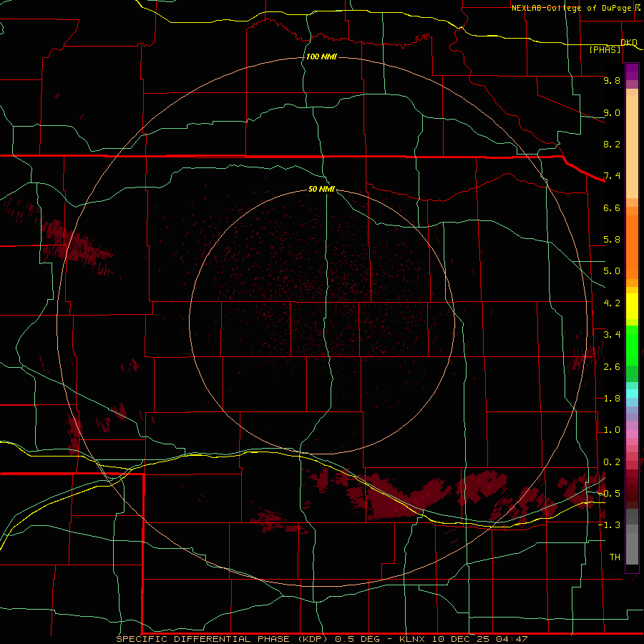Click the KLNX station ID in the caption
Viewport: 644px width, 644px height.
[413, 639]
